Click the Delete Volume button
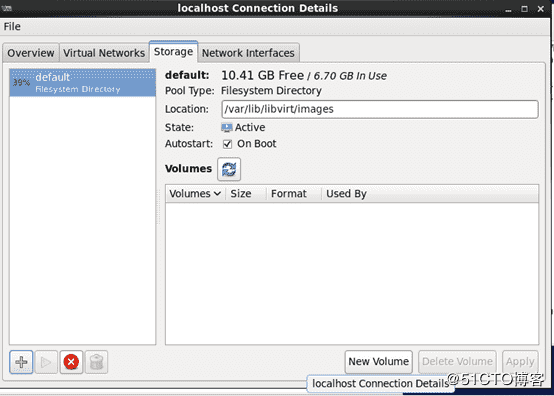Viewport: 554px width, 396px height. tap(457, 361)
